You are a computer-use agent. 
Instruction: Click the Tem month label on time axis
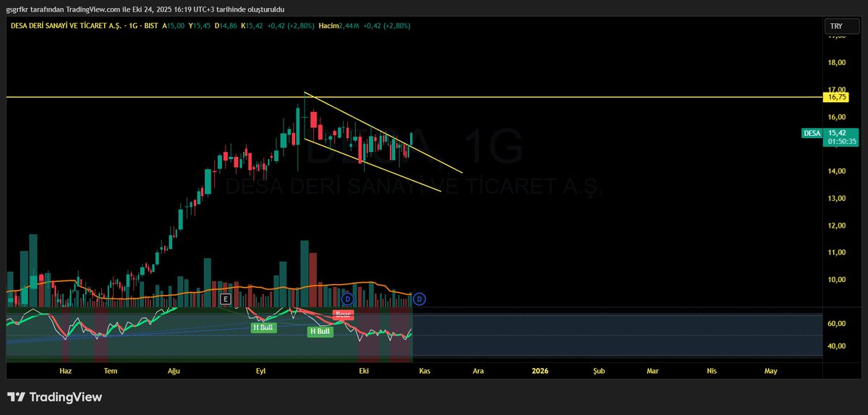point(111,371)
